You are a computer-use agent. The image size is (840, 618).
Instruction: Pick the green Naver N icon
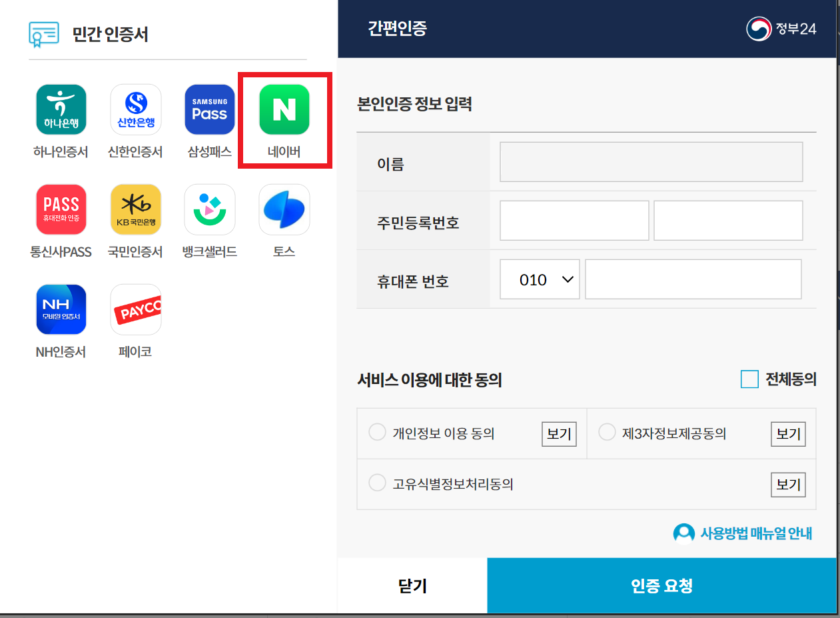tap(284, 110)
